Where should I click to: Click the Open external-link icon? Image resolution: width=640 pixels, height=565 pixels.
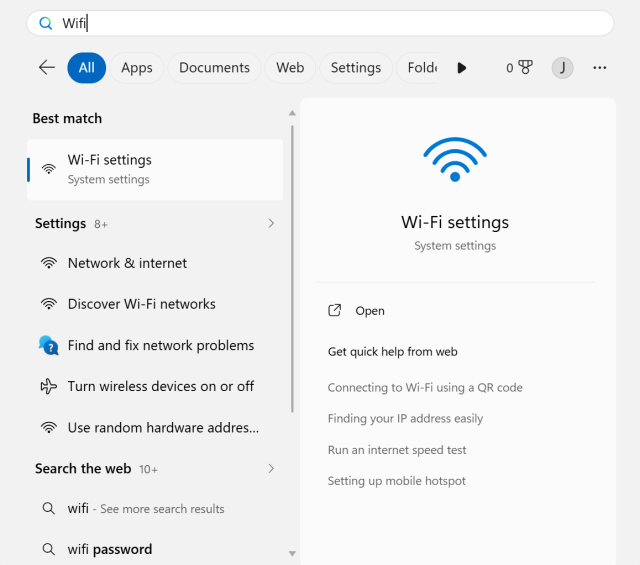pos(335,311)
